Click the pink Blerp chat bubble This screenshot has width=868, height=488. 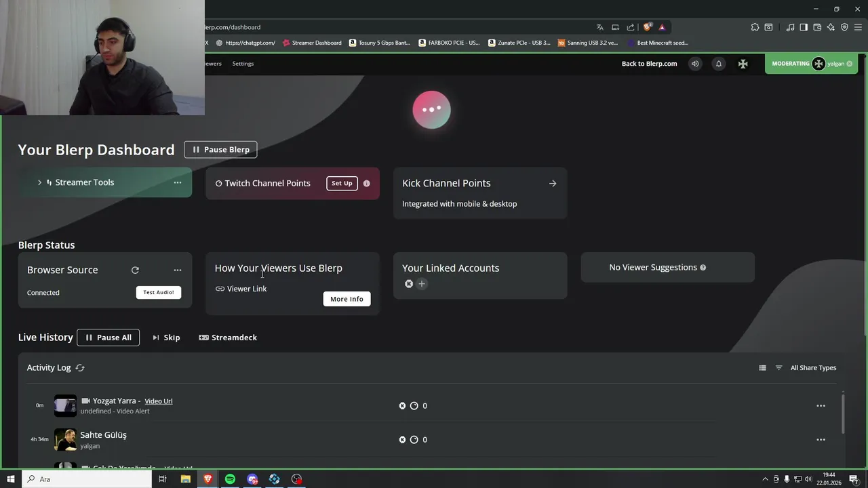point(431,110)
